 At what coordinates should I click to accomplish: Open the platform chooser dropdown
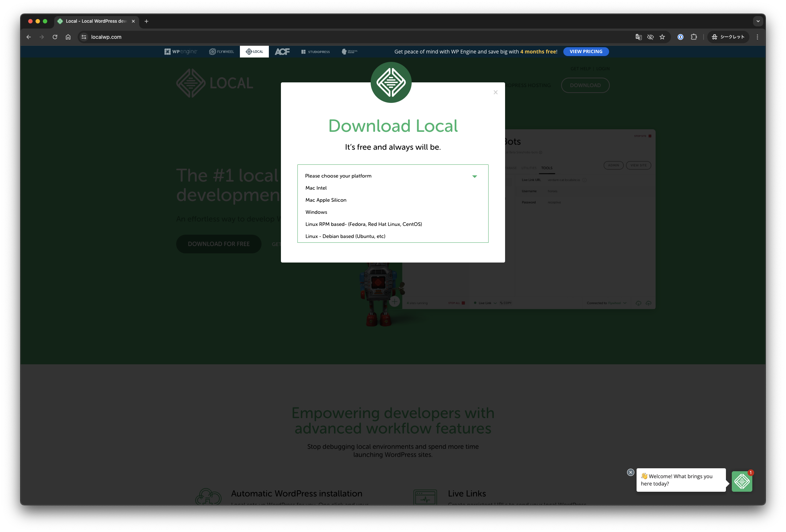393,176
